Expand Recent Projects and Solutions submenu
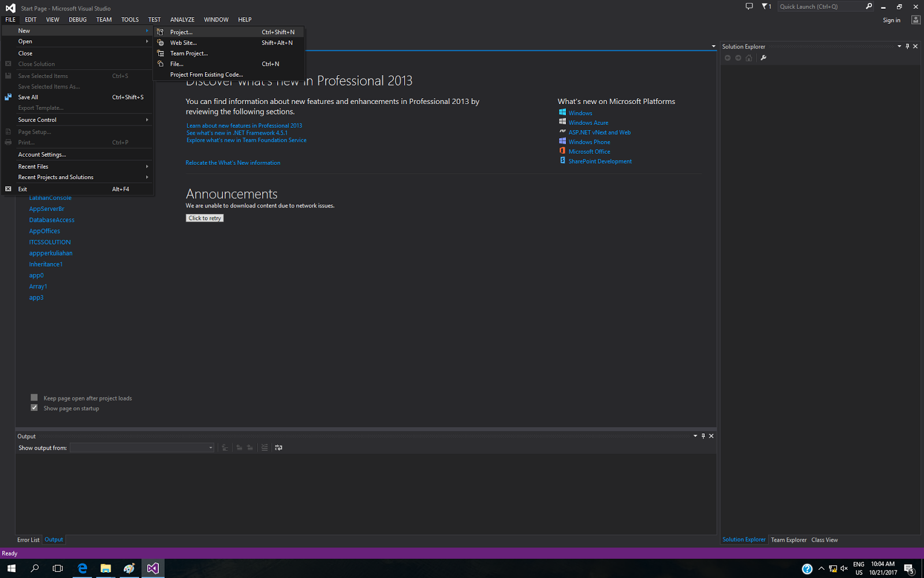Viewport: 924px width, 578px height. point(77,177)
